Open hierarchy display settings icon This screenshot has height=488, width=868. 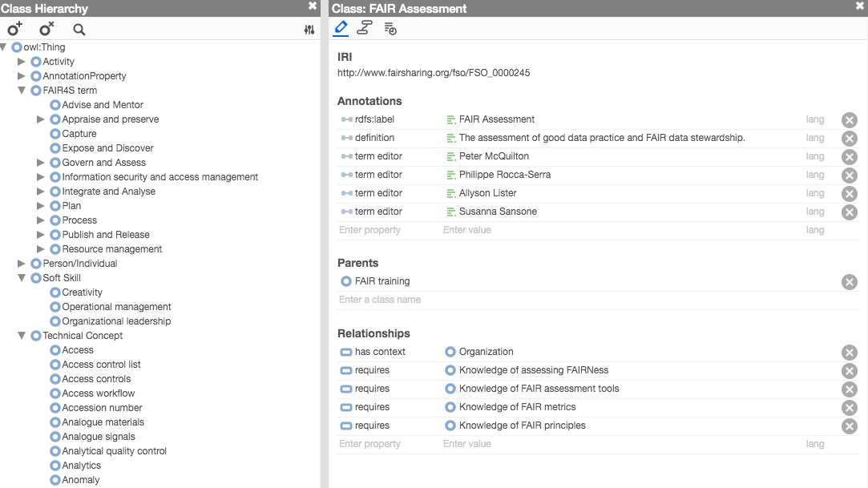[309, 30]
